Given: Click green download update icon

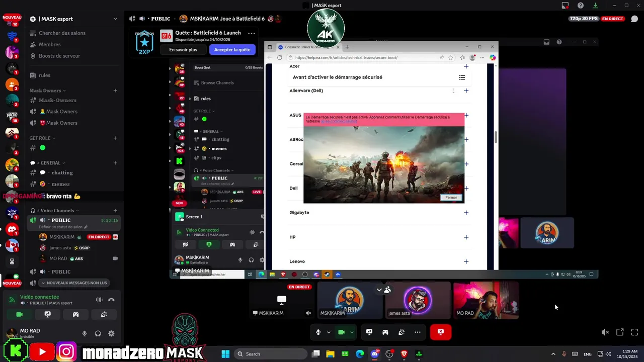Looking at the screenshot, I should [595, 6].
